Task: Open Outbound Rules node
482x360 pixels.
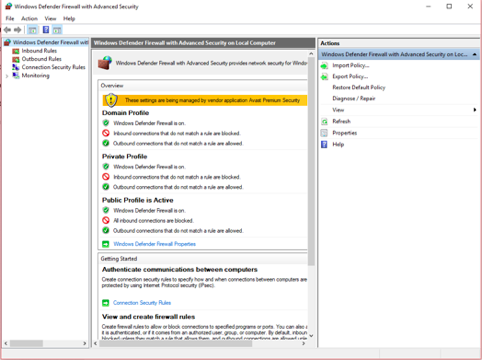Action: [42, 59]
